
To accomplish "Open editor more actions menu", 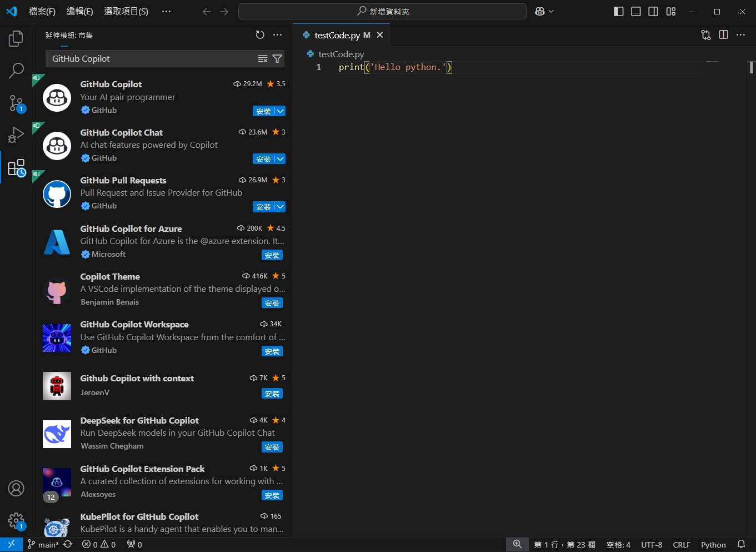I will (x=741, y=35).
